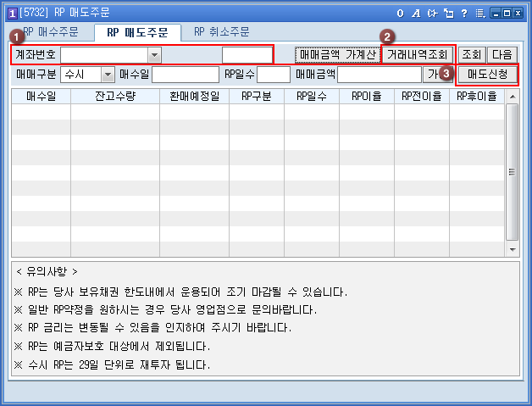This screenshot has width=532, height=406.
Task: Click the 매수일 input field
Action: tap(185, 75)
